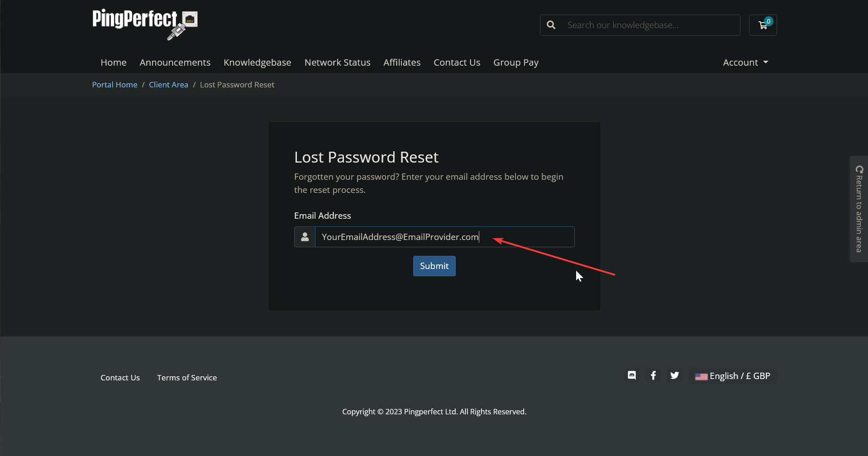View the Network Status page

pos(337,62)
